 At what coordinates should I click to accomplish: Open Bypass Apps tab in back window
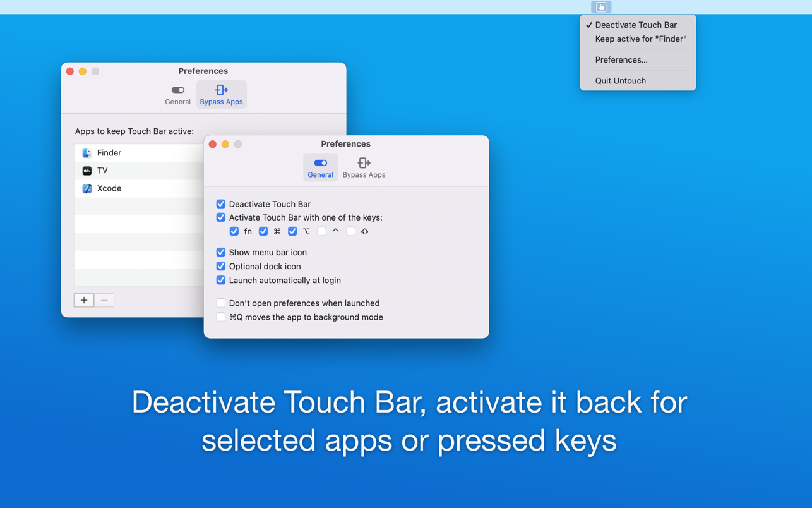click(x=221, y=95)
